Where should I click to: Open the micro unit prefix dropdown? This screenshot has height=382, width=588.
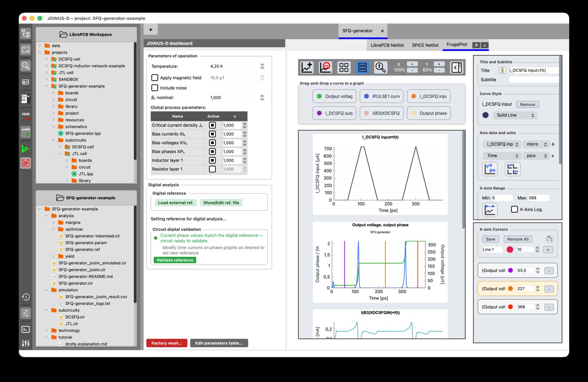[x=536, y=144]
